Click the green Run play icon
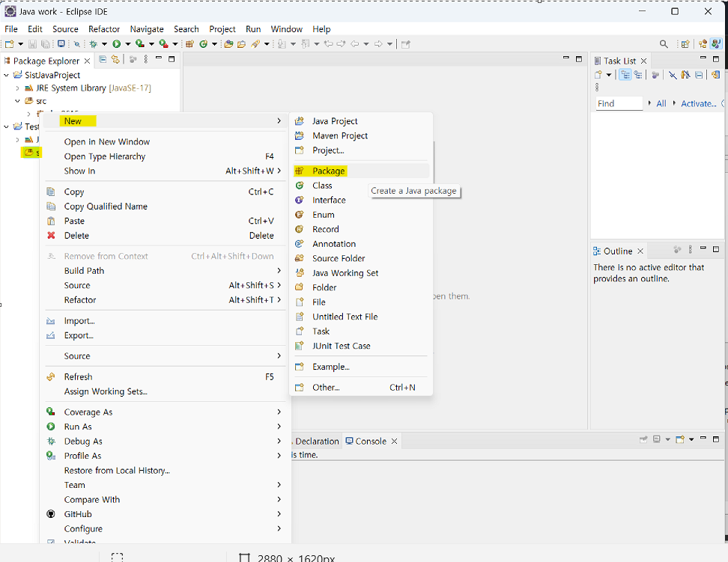This screenshot has height=562, width=728. click(x=116, y=44)
